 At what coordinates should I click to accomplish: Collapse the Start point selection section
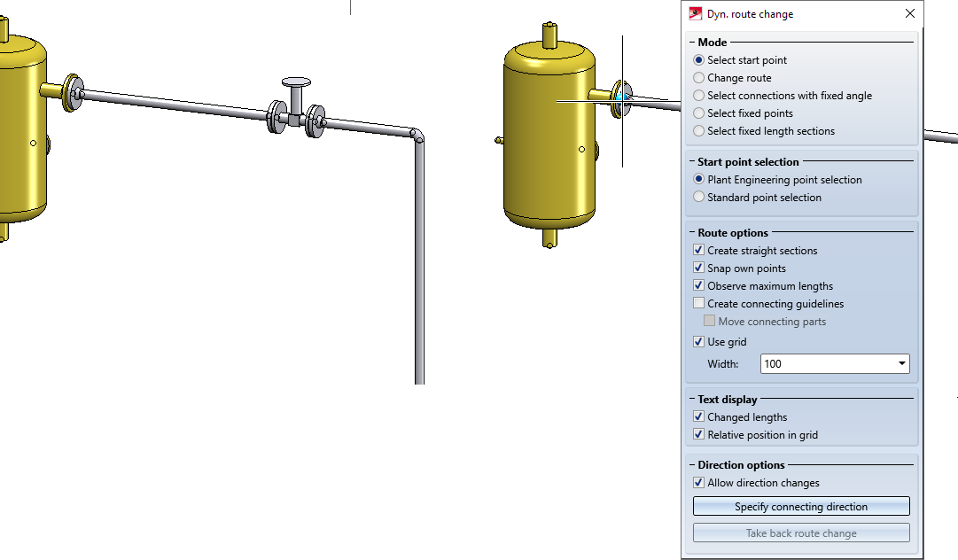tap(692, 162)
